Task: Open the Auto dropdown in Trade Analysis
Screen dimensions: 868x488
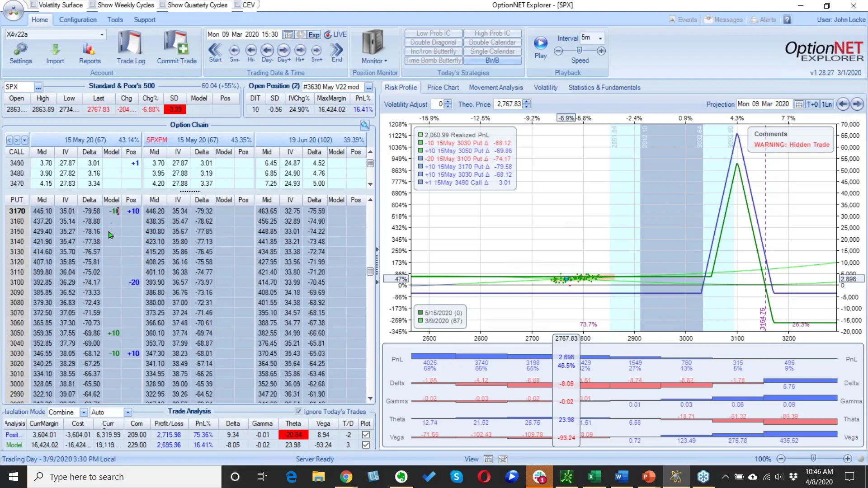Action: [x=128, y=413]
